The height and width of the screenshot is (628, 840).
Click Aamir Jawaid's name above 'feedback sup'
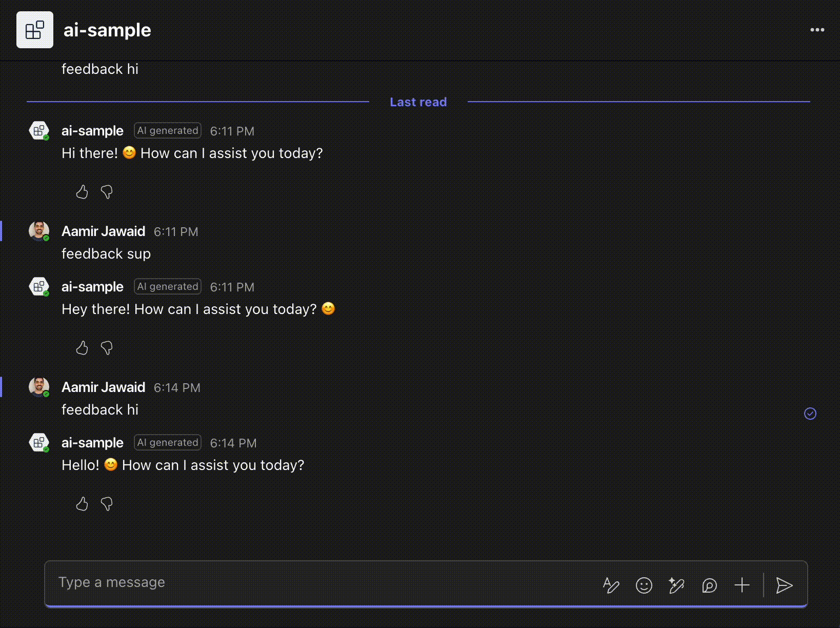pos(104,231)
